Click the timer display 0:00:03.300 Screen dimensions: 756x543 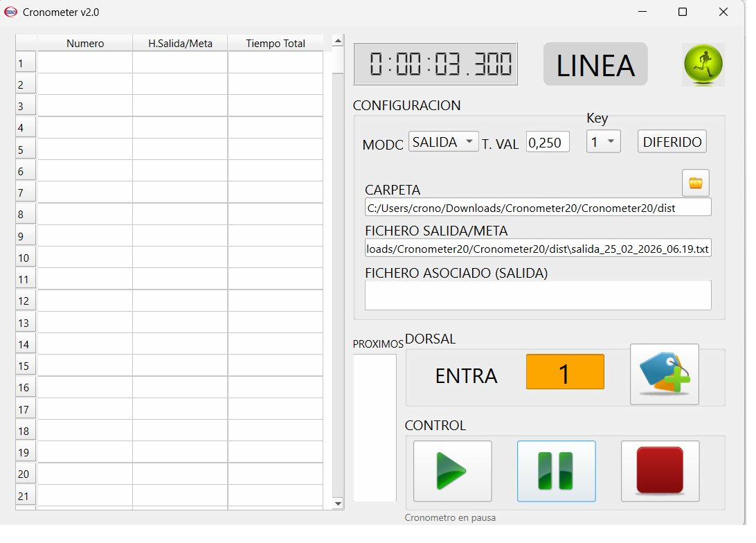pos(435,64)
